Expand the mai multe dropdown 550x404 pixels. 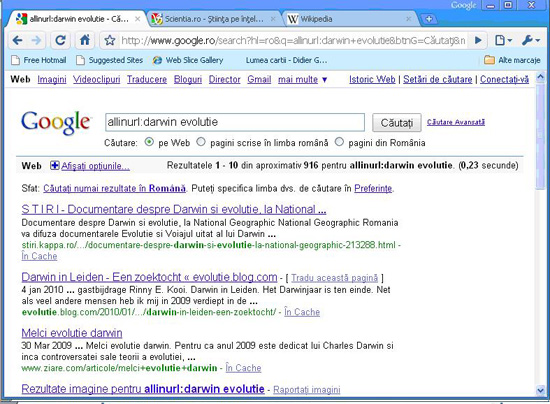click(x=302, y=80)
